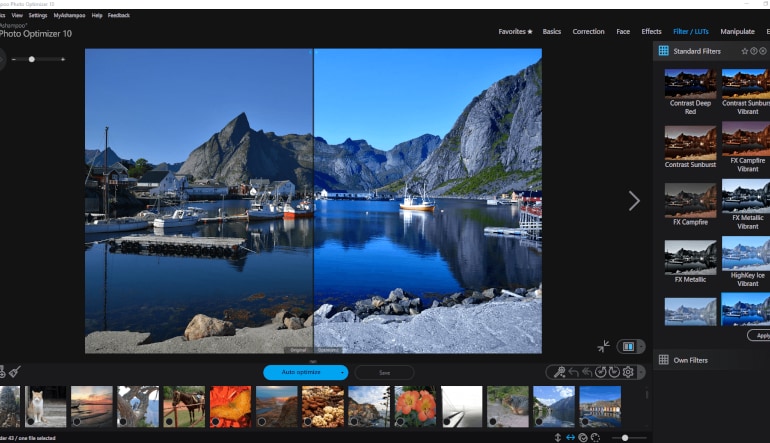Mark Standard Filters as favorite with star
Screen dimensions: 770x443
(744, 51)
